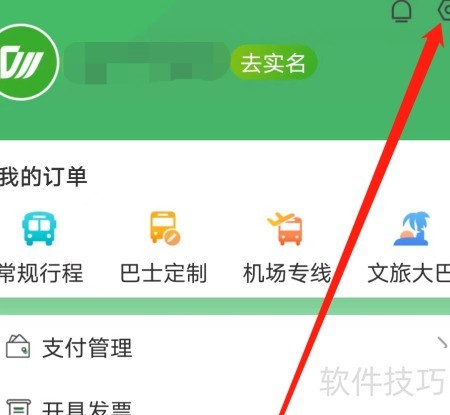Open the 巴士定制 orders label
The height and width of the screenshot is (415, 450).
coord(163,273)
